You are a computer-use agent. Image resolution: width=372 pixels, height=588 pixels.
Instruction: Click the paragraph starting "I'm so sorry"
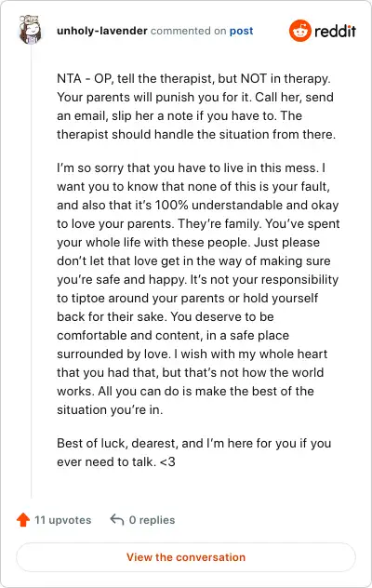(198, 288)
